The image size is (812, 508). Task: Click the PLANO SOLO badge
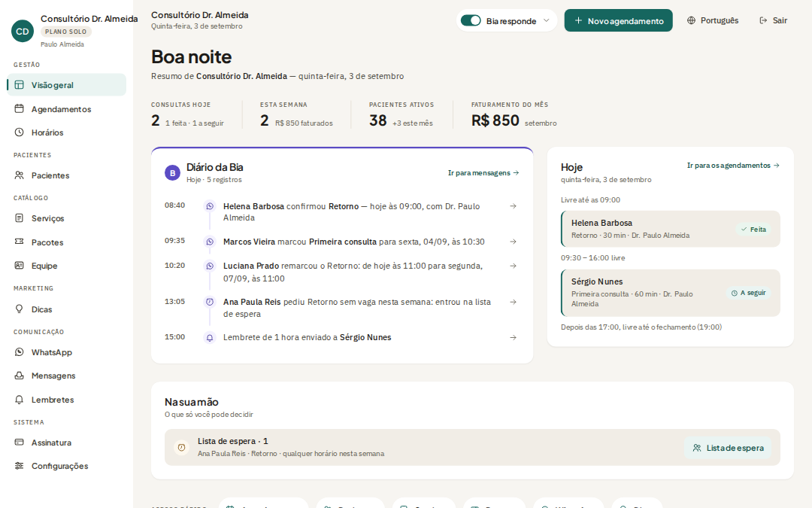[x=65, y=32]
